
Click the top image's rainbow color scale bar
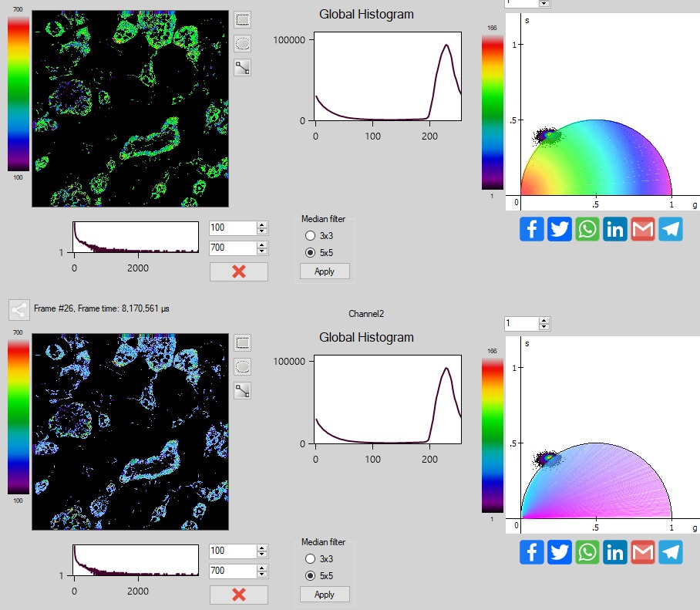click(19, 93)
